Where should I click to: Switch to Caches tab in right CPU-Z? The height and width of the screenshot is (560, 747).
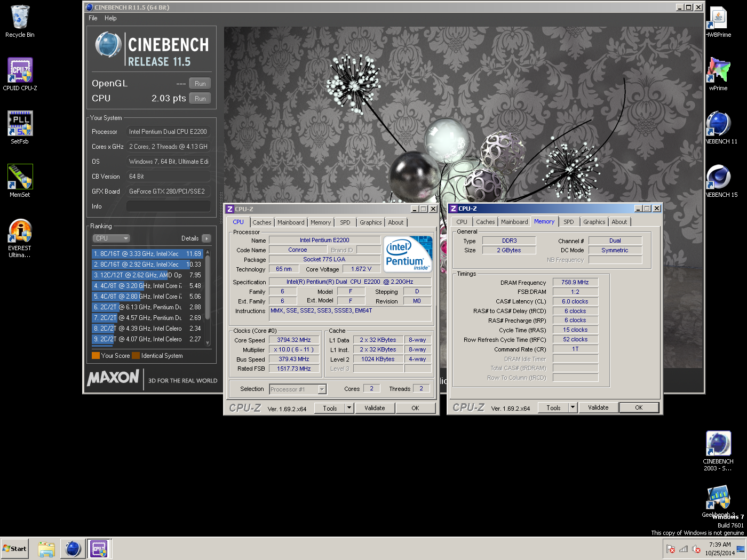(486, 222)
